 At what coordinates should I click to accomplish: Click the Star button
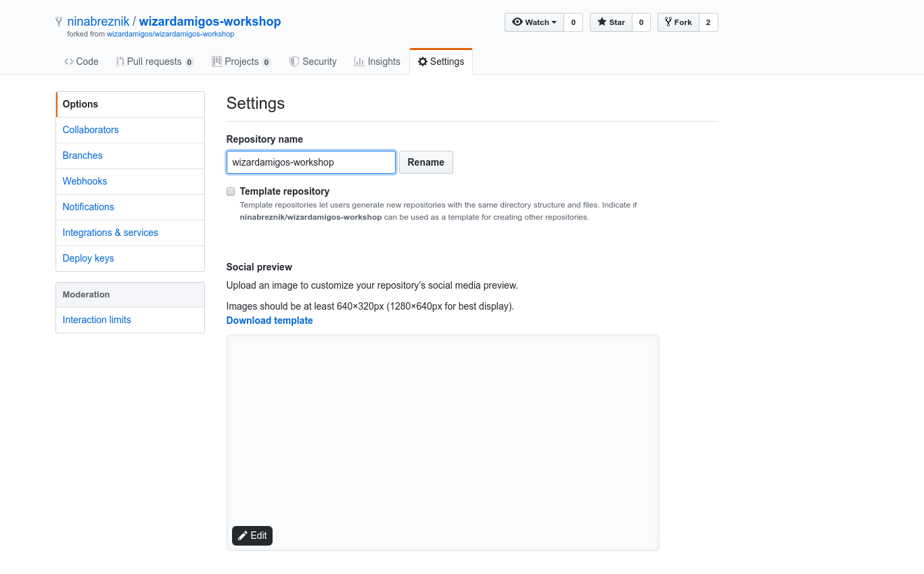tap(611, 22)
